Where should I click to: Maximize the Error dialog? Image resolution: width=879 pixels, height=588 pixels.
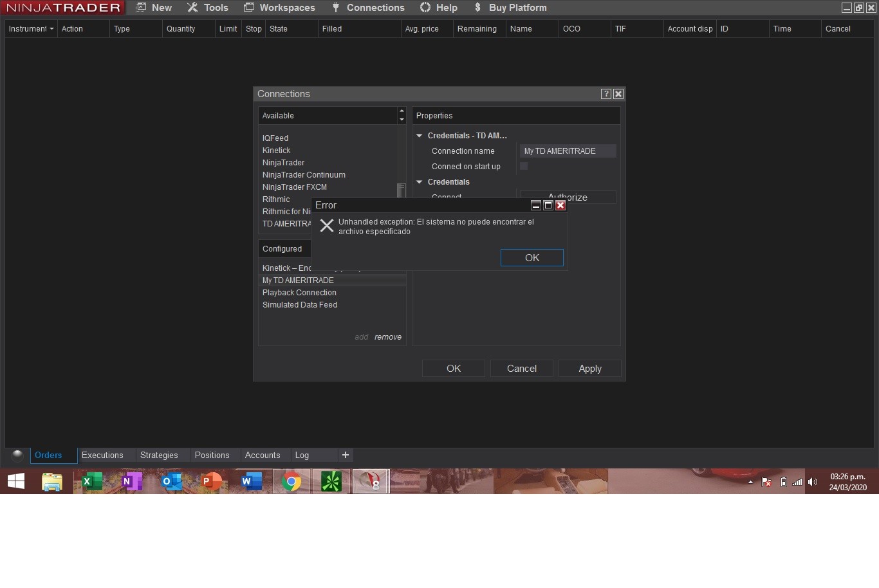point(548,205)
